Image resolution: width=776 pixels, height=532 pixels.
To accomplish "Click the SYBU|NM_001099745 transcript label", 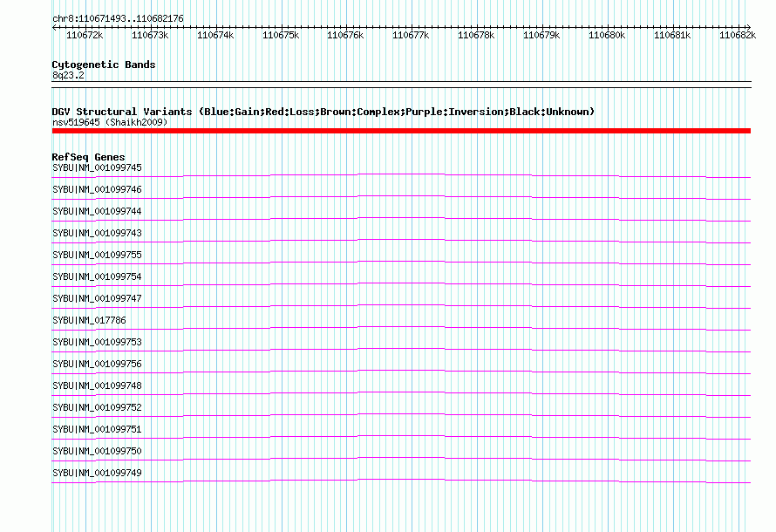I will [x=97, y=167].
